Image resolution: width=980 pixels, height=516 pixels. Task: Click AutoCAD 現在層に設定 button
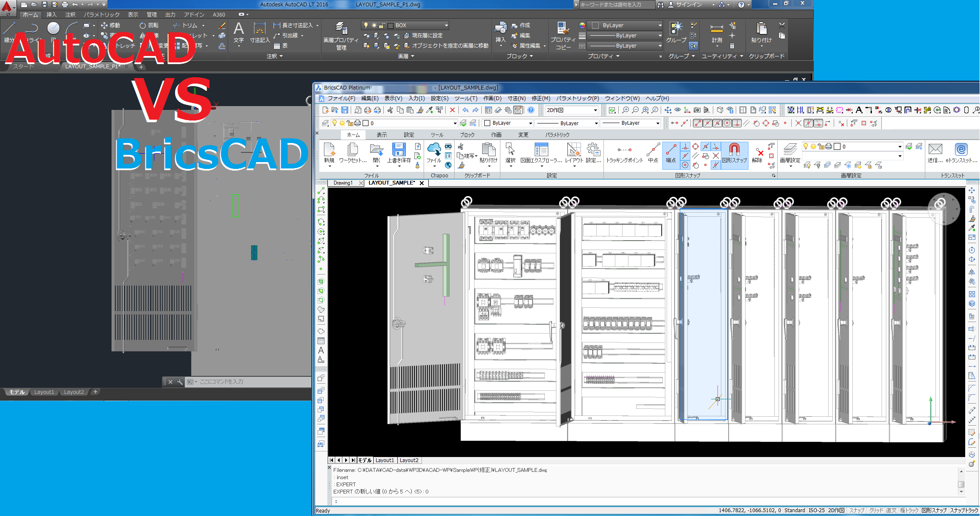tap(423, 36)
